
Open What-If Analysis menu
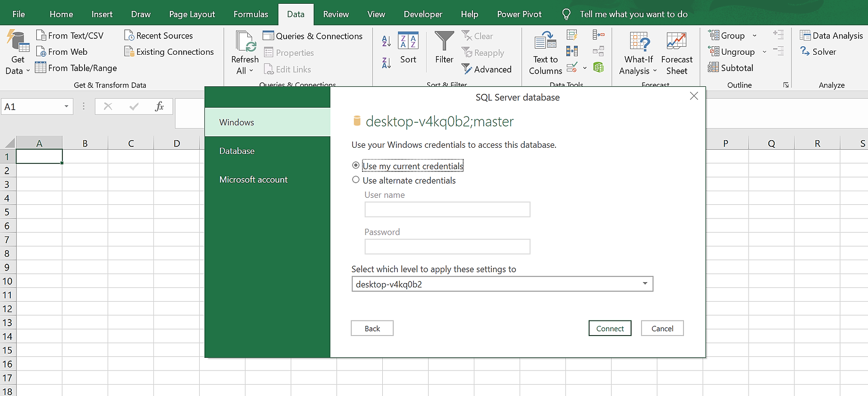[638, 52]
